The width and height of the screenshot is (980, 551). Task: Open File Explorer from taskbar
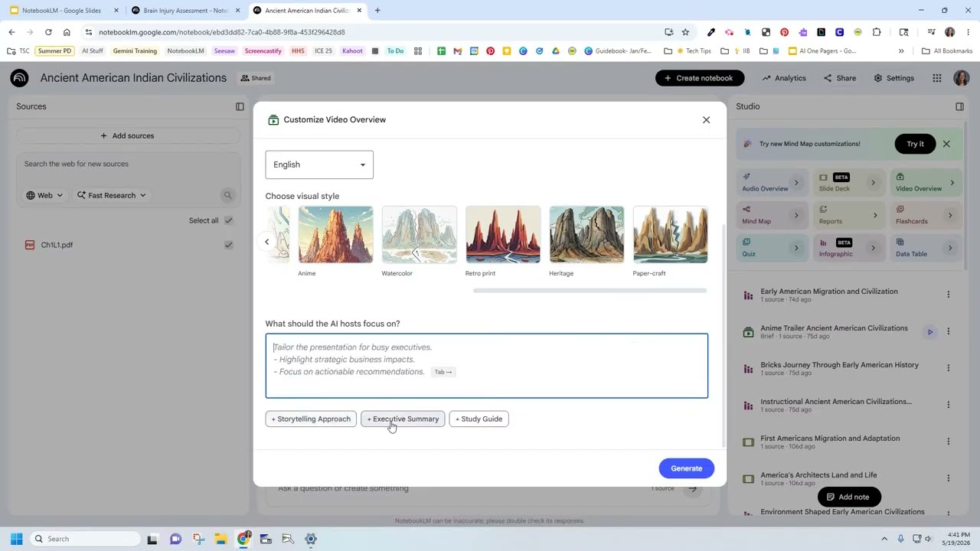click(220, 539)
